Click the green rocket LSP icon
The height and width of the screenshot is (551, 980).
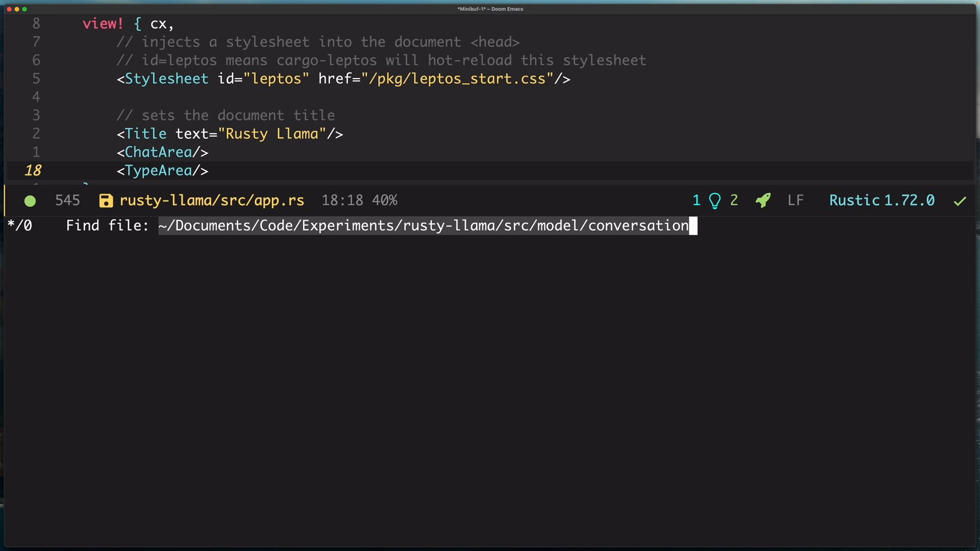point(763,201)
